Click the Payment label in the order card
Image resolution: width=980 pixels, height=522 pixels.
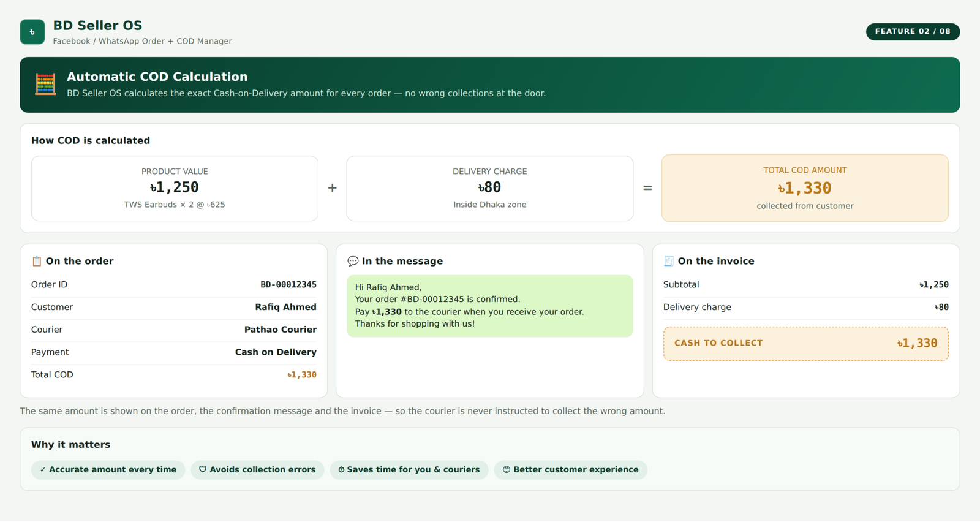pyautogui.click(x=50, y=352)
